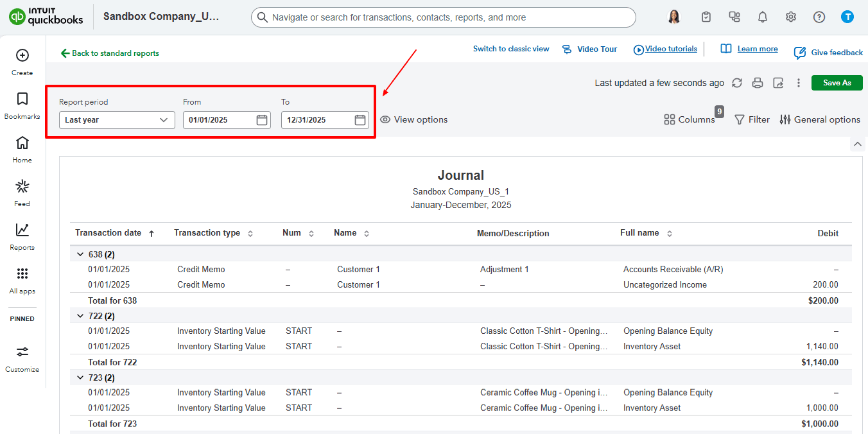Image resolution: width=868 pixels, height=434 pixels.
Task: Open the Report period dropdown
Action: point(117,120)
